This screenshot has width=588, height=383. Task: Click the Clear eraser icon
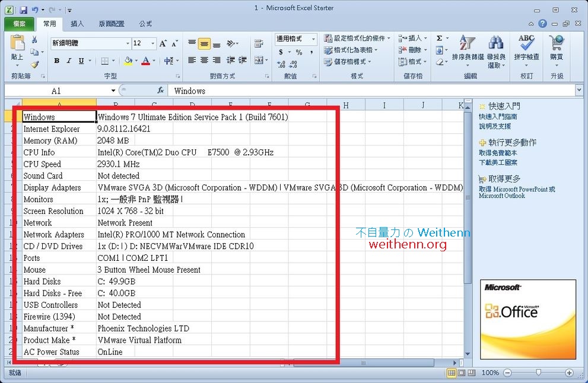pos(440,62)
